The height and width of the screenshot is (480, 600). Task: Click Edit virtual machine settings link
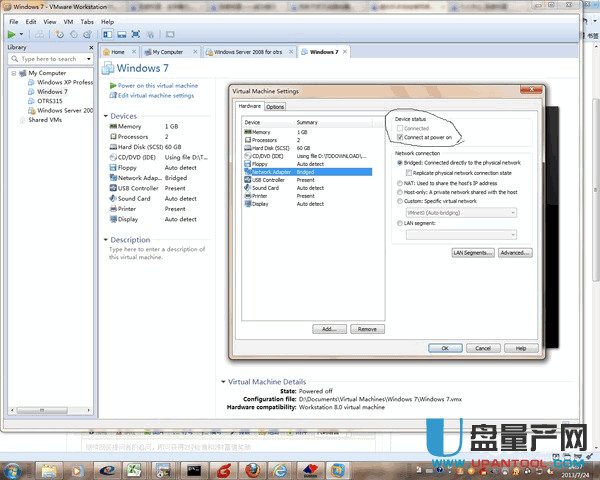pos(156,96)
